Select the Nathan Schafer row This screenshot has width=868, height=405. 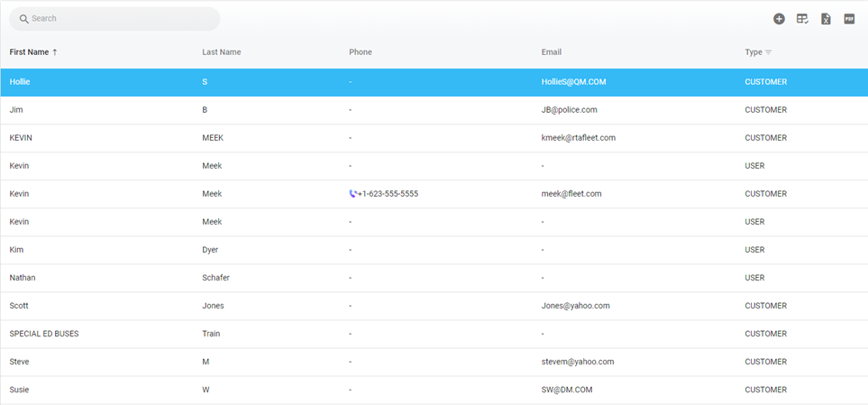click(x=270, y=278)
